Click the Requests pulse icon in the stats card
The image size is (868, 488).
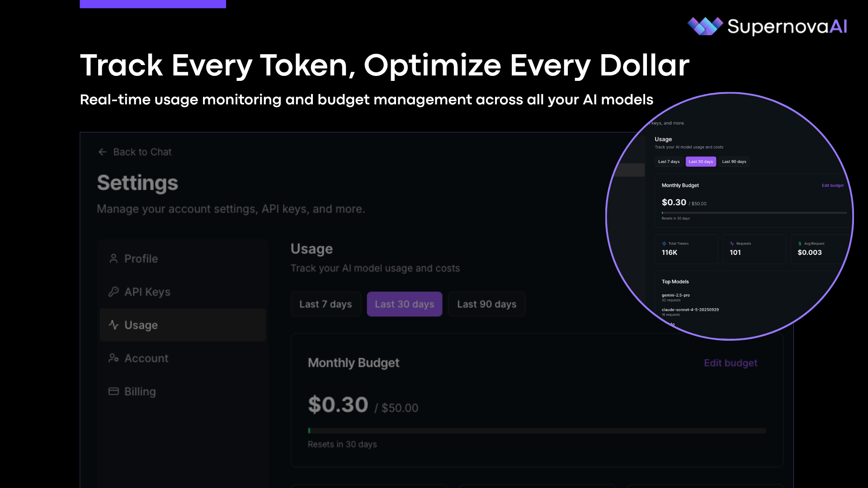[x=732, y=244]
